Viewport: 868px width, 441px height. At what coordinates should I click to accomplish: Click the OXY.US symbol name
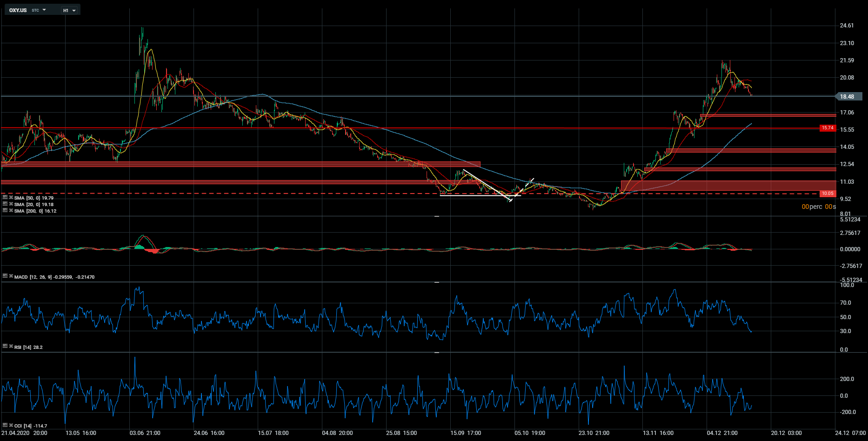tap(18, 10)
